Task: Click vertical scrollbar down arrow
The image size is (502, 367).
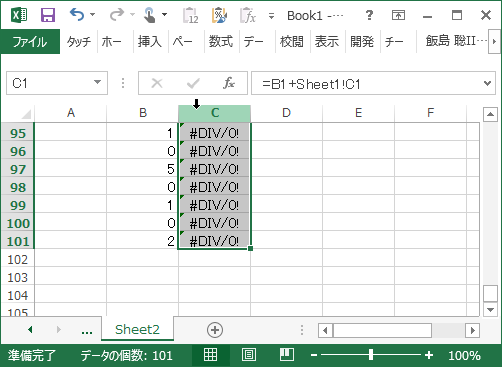Action: pyautogui.click(x=490, y=310)
